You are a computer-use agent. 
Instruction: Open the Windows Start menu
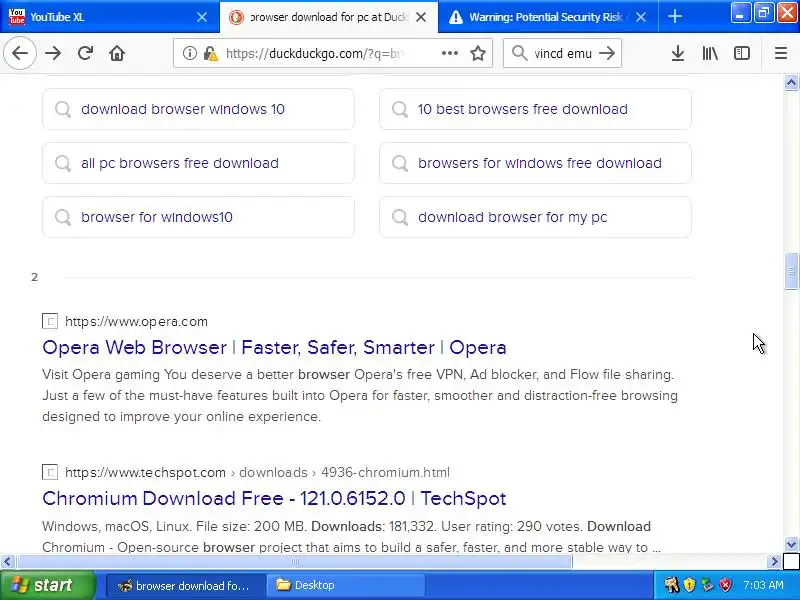click(x=47, y=585)
